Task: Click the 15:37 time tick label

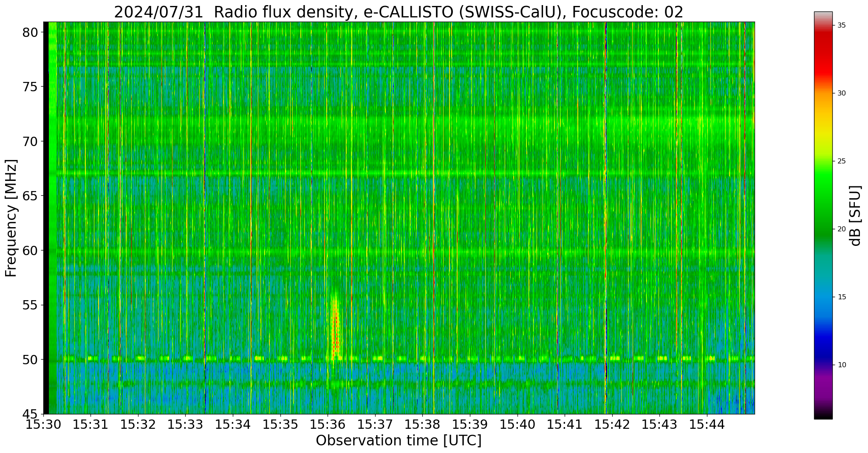Action: pyautogui.click(x=375, y=424)
